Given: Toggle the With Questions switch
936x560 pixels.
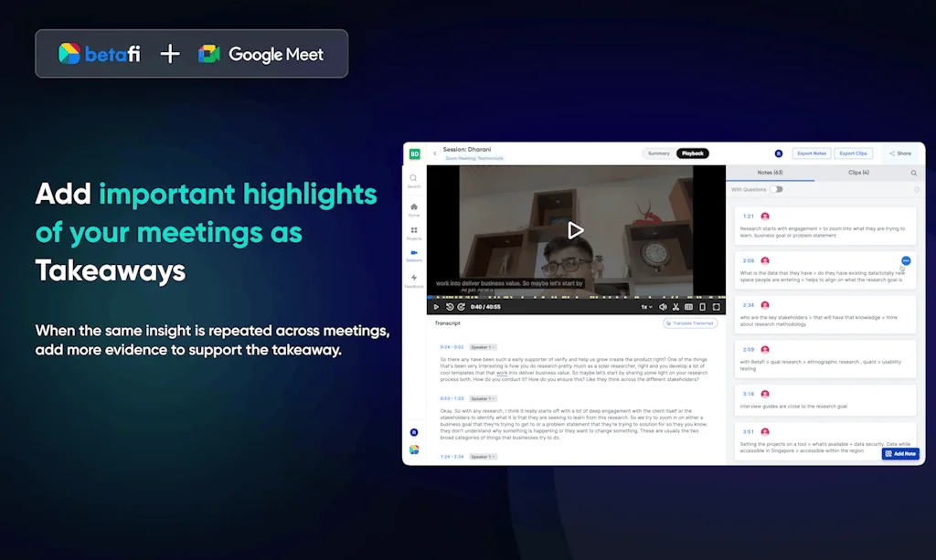Looking at the screenshot, I should coord(776,190).
